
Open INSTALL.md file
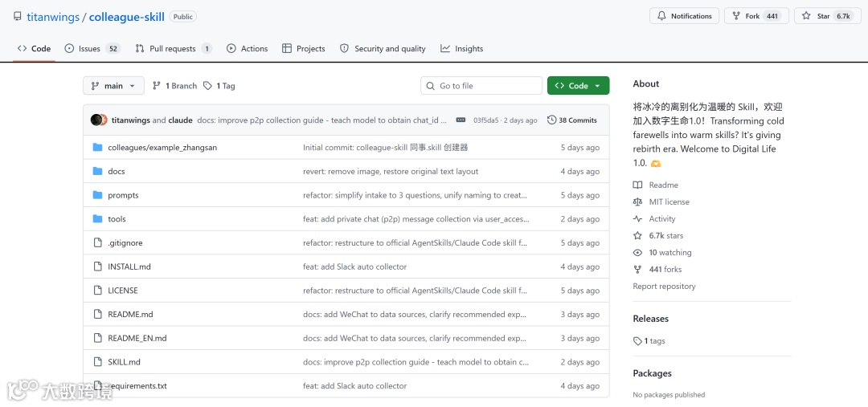pos(129,267)
